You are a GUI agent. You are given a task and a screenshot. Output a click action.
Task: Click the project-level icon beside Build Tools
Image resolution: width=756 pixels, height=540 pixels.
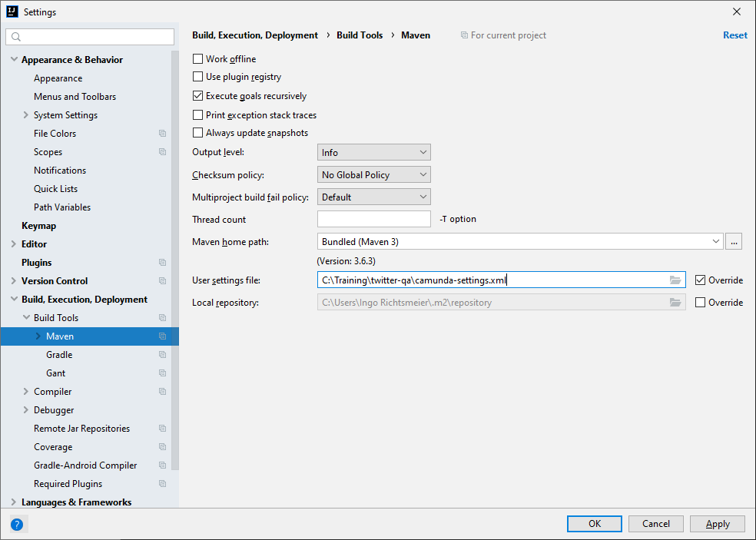pyautogui.click(x=162, y=318)
